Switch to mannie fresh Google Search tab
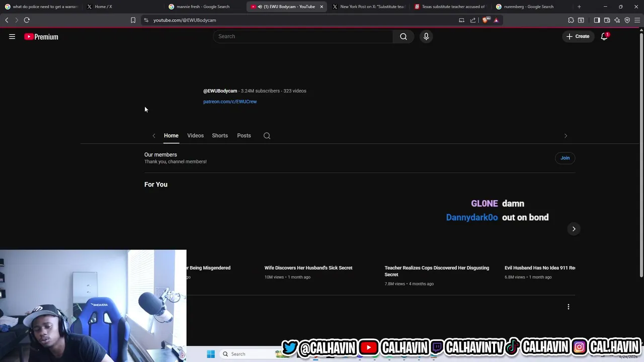The image size is (644, 362). pos(204,7)
